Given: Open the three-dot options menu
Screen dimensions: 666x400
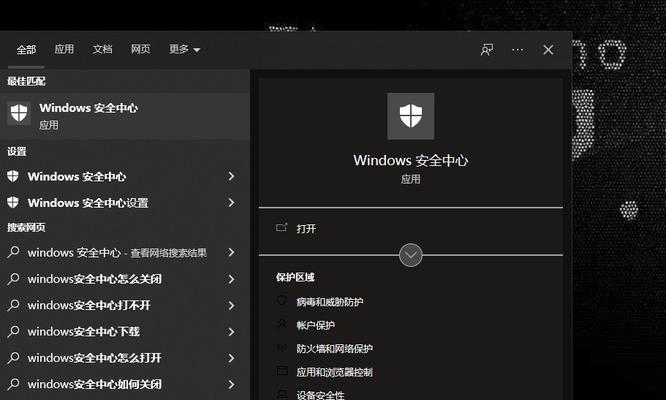Looking at the screenshot, I should [517, 50].
